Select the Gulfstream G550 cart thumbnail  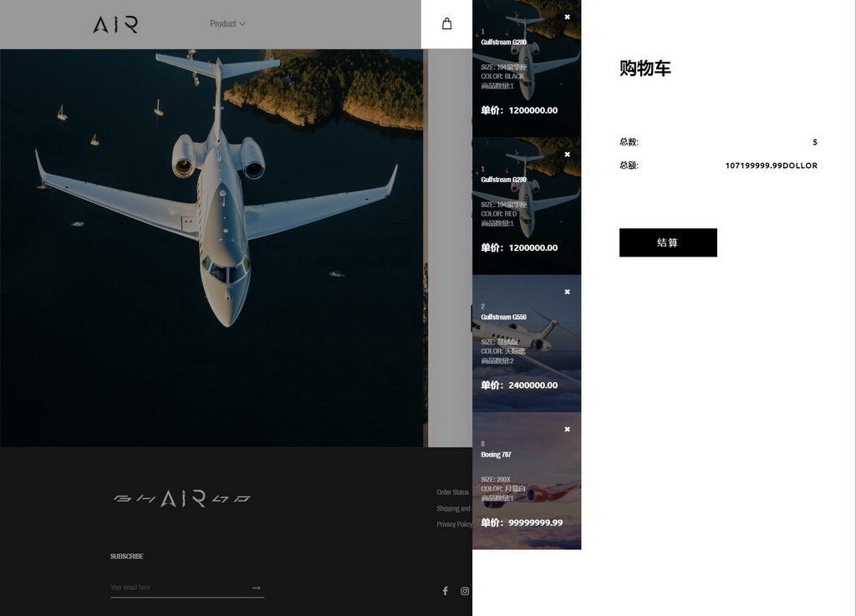pos(527,344)
